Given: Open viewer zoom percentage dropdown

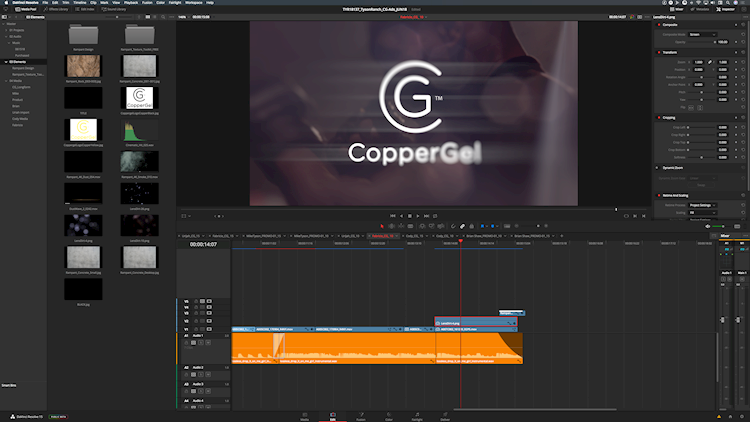Looking at the screenshot, I should [x=183, y=17].
